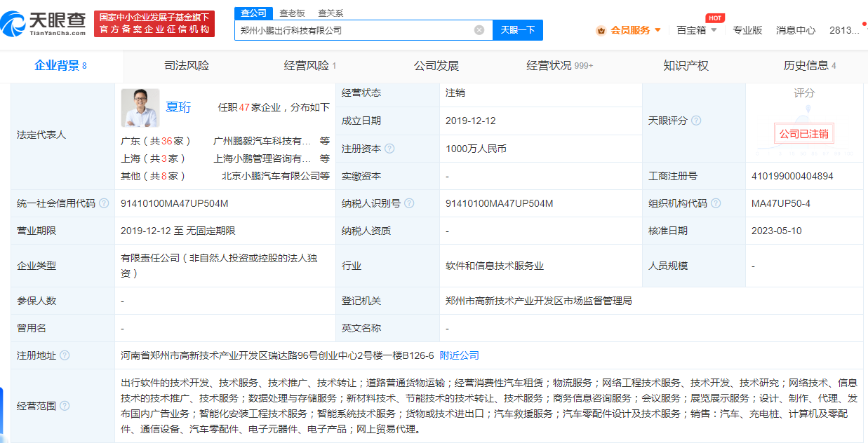Viewport: 868px width, 443px height.
Task: Select the 查关系 search tab
Action: point(330,13)
